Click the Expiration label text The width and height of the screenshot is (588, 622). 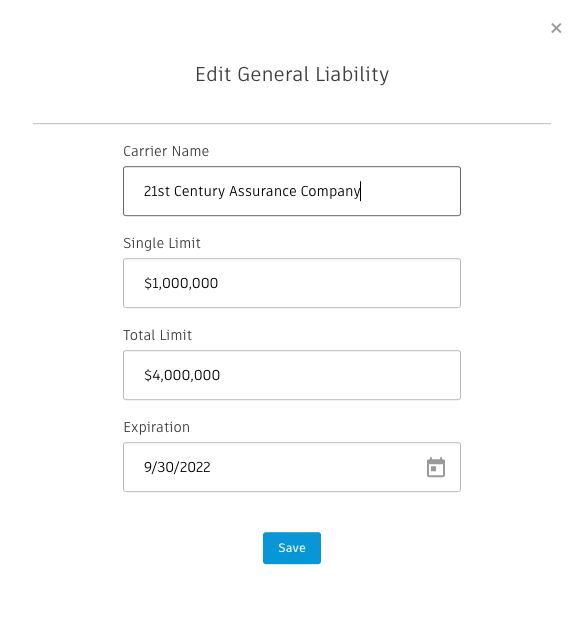coord(157,428)
